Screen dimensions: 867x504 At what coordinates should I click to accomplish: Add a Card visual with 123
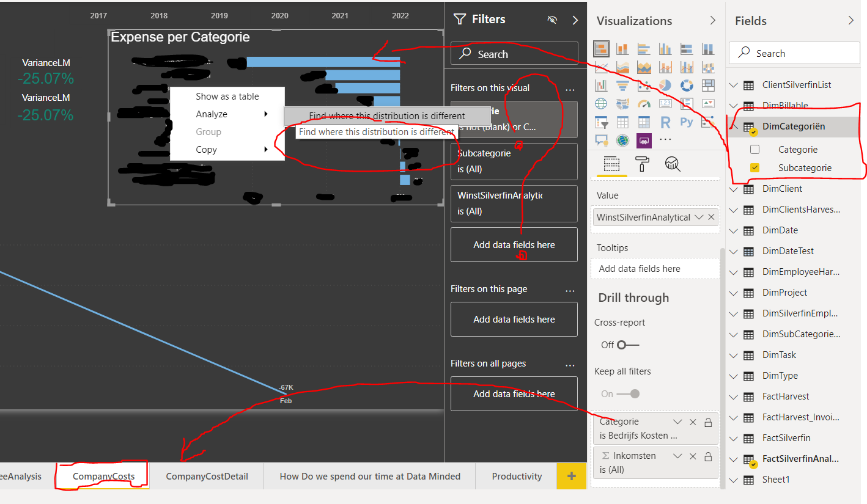(x=665, y=104)
